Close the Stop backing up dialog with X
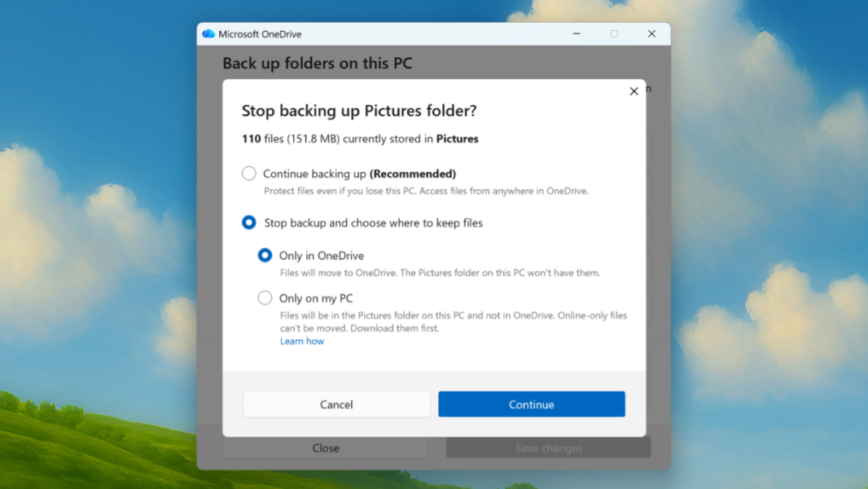The width and height of the screenshot is (868, 489). pos(633,91)
